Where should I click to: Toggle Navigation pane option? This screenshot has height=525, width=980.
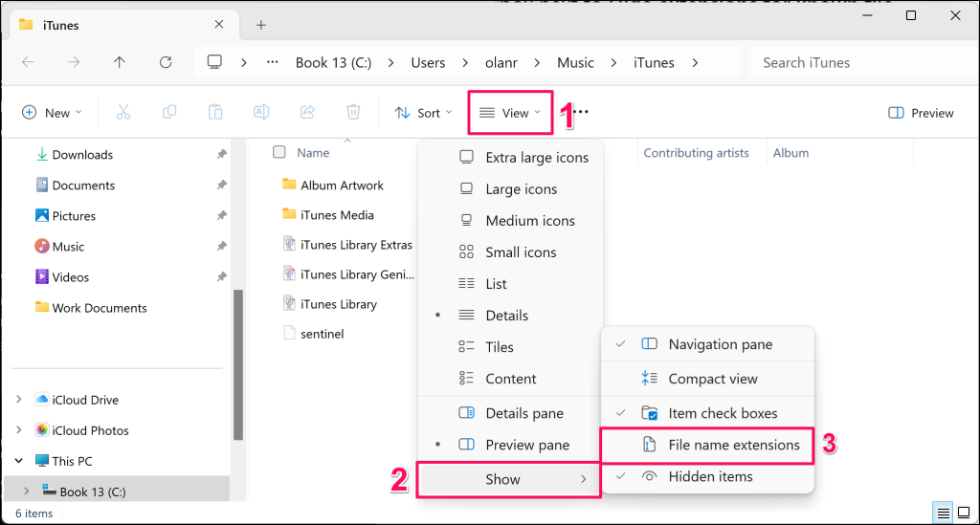coord(707,344)
